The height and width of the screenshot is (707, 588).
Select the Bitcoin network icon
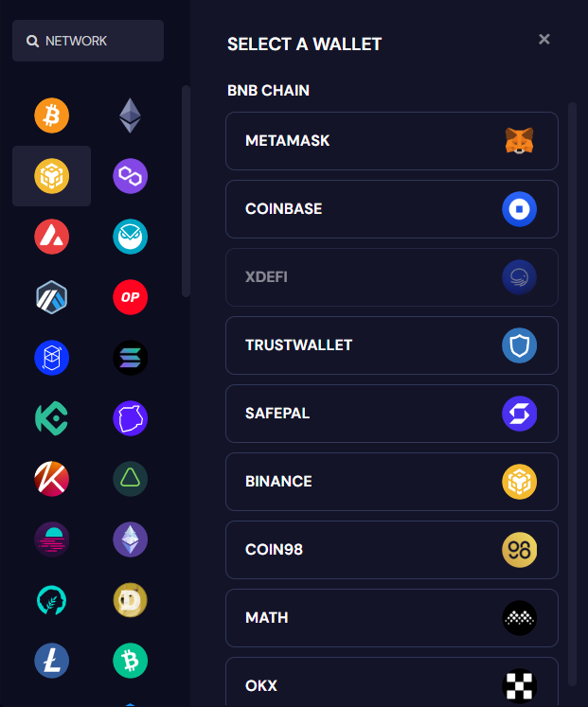pos(52,115)
